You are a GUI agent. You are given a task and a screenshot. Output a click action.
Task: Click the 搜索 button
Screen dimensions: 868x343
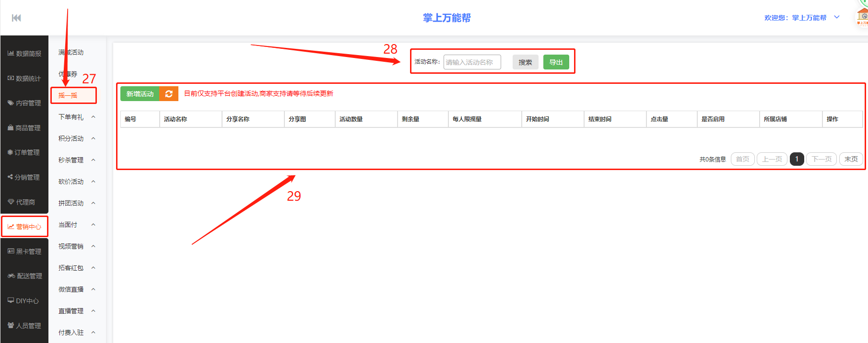525,62
